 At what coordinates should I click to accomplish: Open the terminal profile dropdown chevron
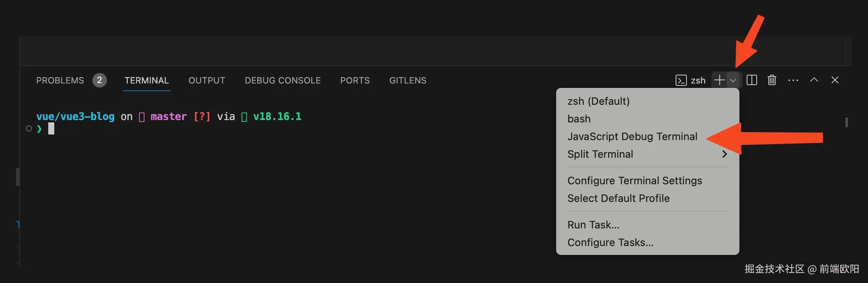733,80
